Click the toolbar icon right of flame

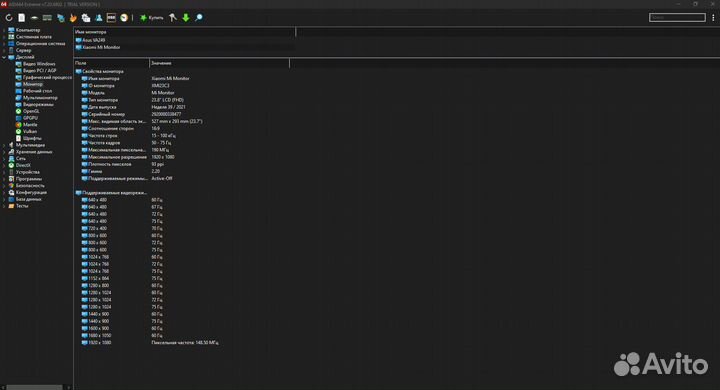(x=86, y=18)
